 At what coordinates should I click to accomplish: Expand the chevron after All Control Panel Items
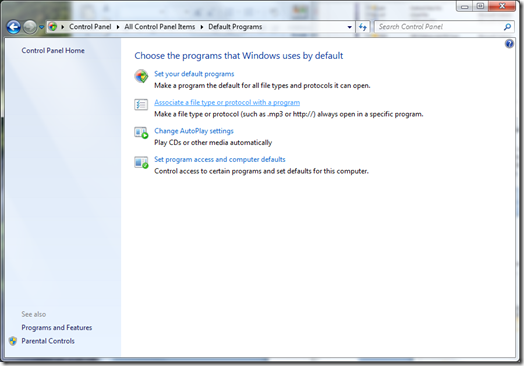pyautogui.click(x=202, y=27)
